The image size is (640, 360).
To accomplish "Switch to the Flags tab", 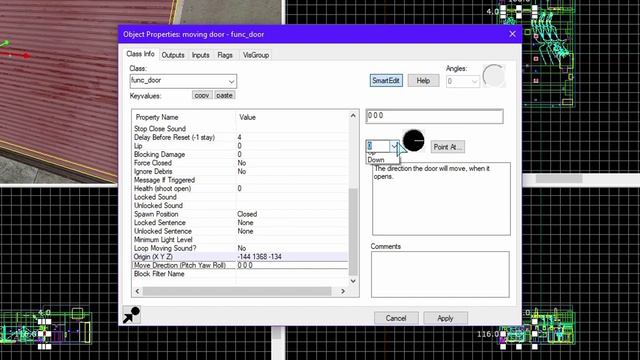I will (225, 55).
